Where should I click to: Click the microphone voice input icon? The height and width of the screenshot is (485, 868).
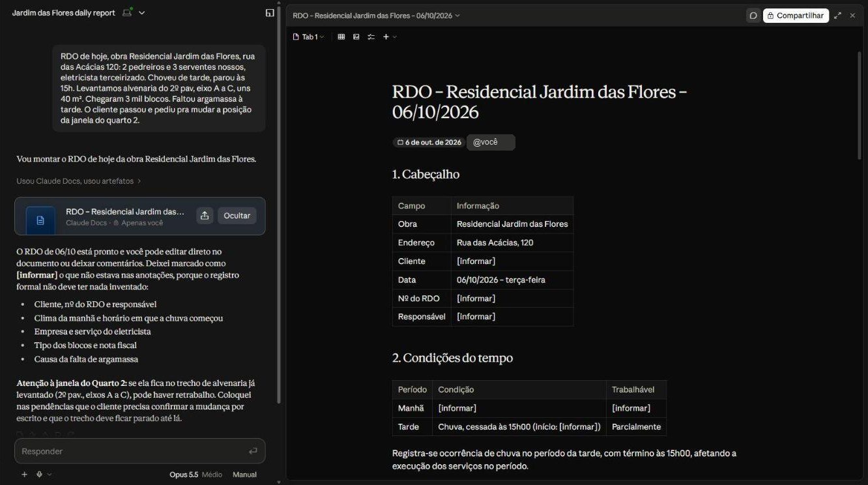(x=39, y=475)
